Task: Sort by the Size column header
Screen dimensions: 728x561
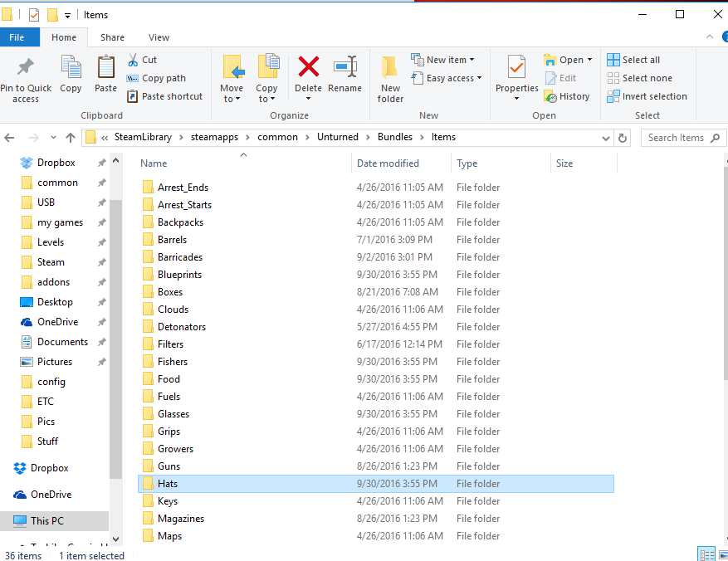Action: coord(564,163)
